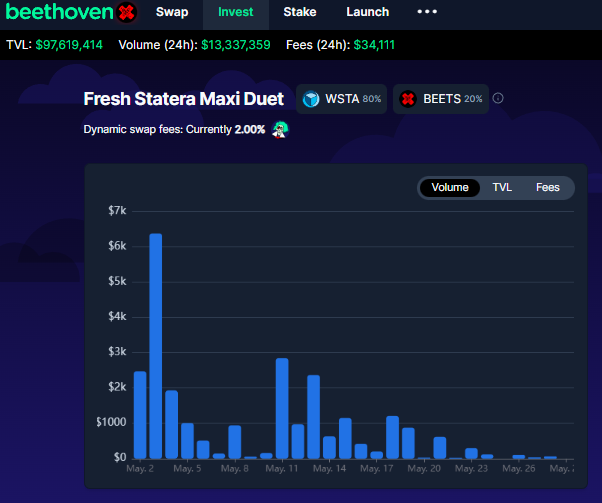Click the May. 20 axis label
This screenshot has height=503, width=602.
424,468
